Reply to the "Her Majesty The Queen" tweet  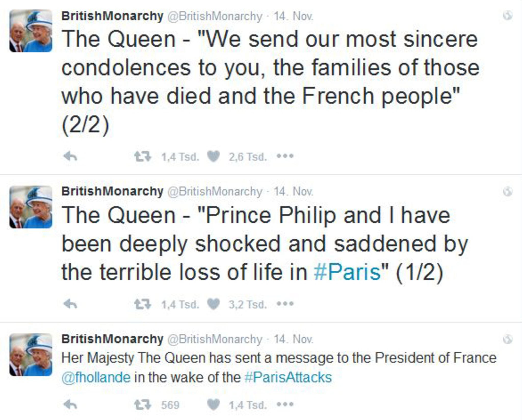[x=70, y=404]
